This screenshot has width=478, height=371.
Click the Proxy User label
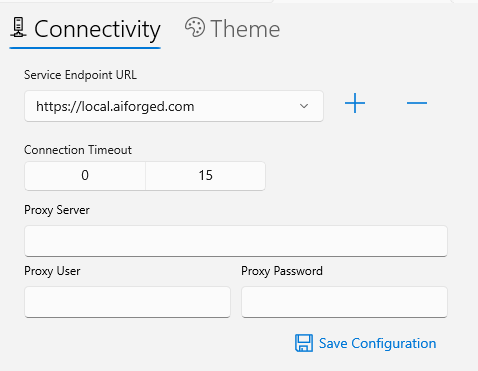(52, 271)
